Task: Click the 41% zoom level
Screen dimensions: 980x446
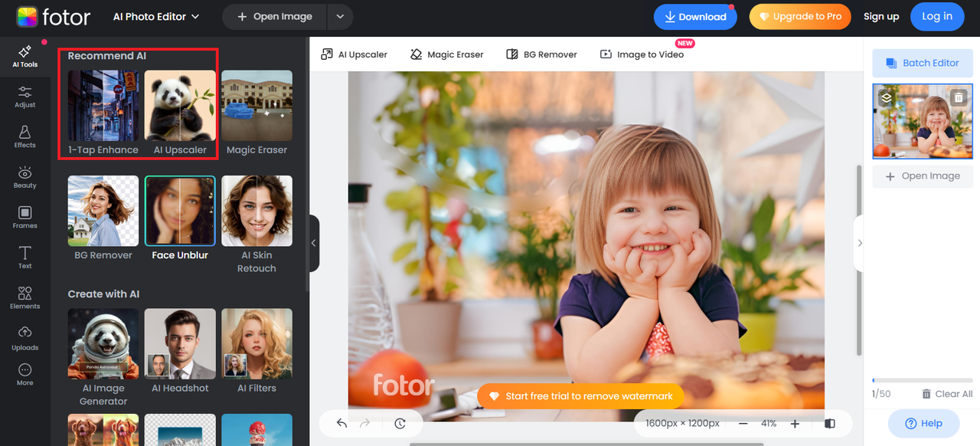Action: pyautogui.click(x=769, y=423)
